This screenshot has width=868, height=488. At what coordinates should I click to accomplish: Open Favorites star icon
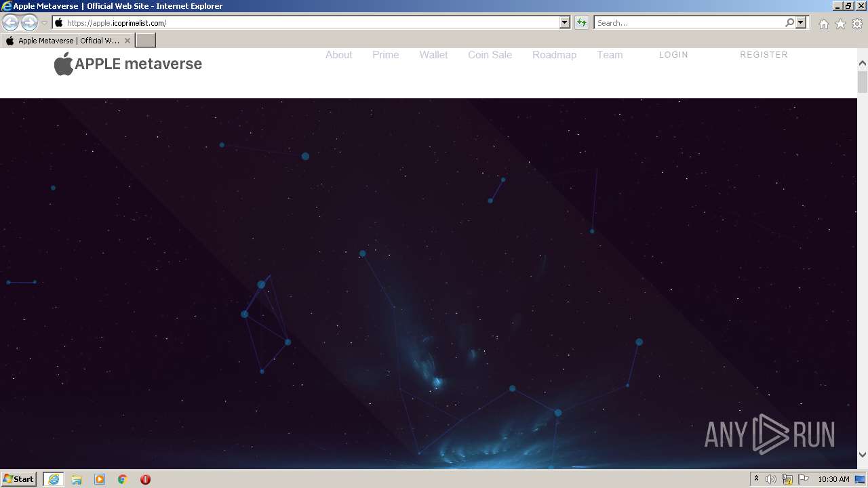click(840, 24)
